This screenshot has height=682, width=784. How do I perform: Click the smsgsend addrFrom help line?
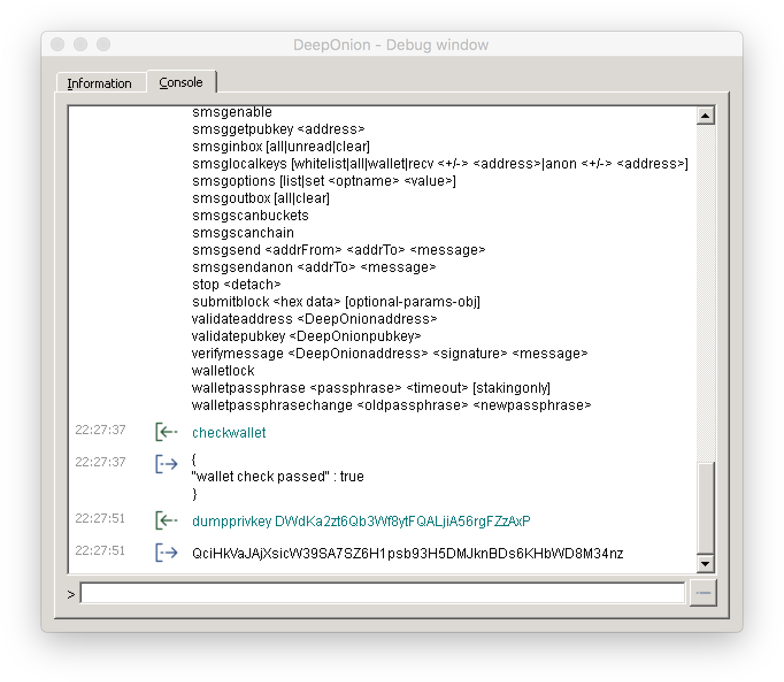pyautogui.click(x=339, y=250)
